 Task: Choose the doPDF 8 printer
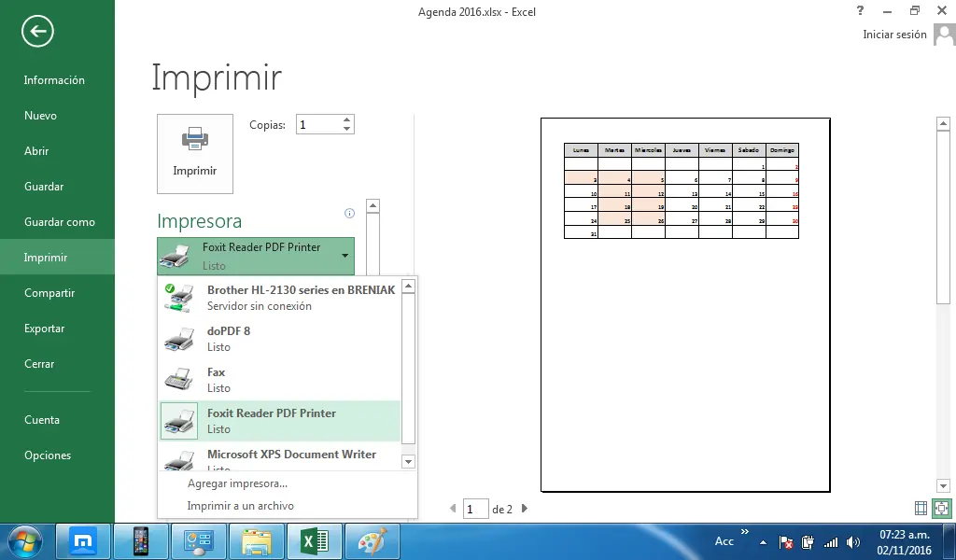(280, 339)
